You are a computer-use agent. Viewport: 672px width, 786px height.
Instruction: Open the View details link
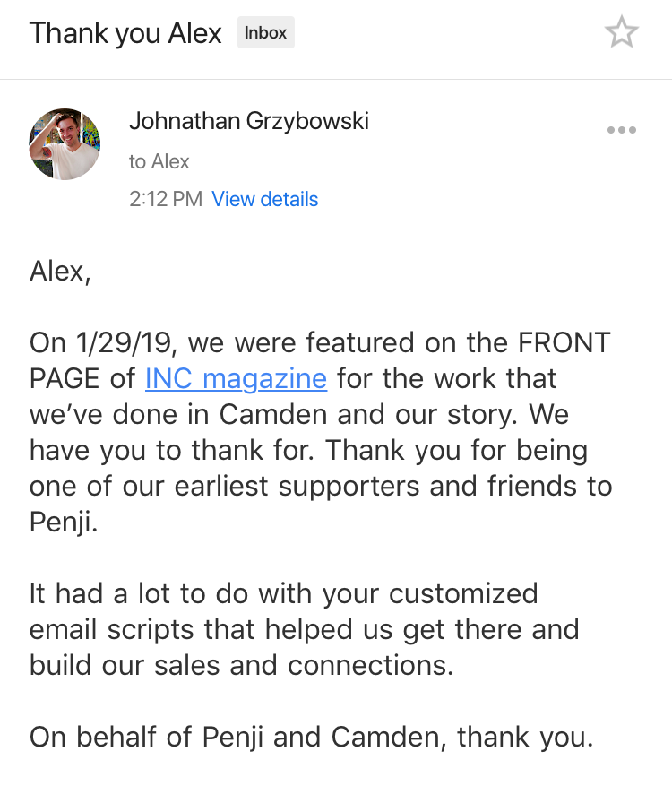point(264,199)
